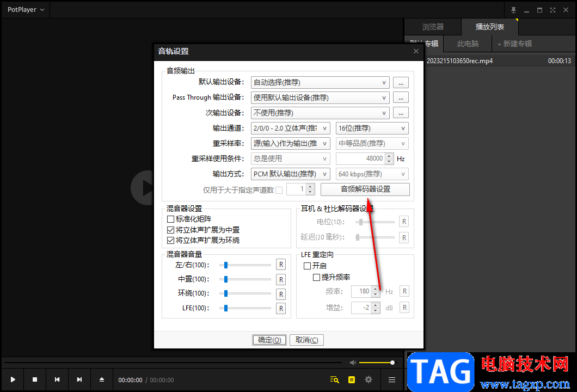Click the 频率 180 Hz field
Image resolution: width=577 pixels, height=392 pixels.
[361, 291]
